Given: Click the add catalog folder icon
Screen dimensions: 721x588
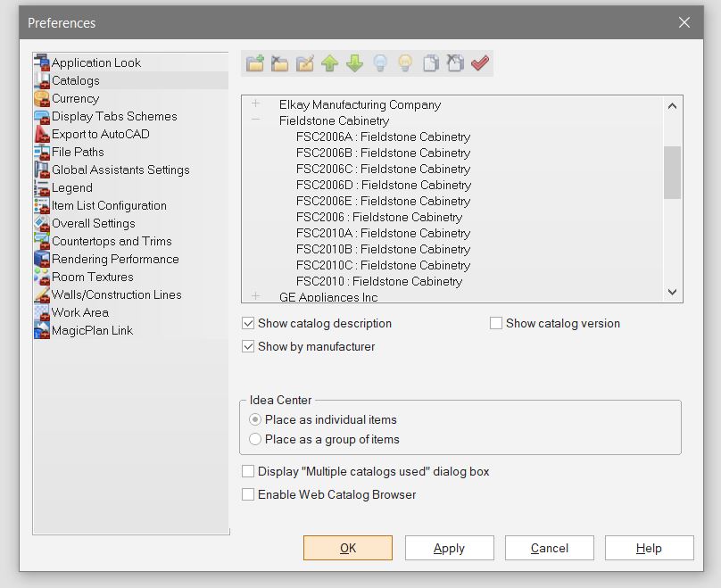Looking at the screenshot, I should (255, 63).
